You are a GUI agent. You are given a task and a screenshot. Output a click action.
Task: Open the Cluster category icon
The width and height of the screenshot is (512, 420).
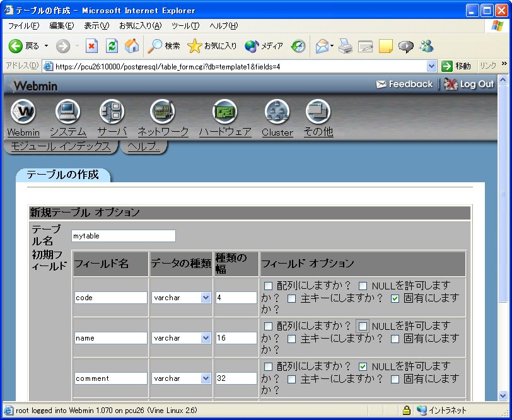(277, 112)
